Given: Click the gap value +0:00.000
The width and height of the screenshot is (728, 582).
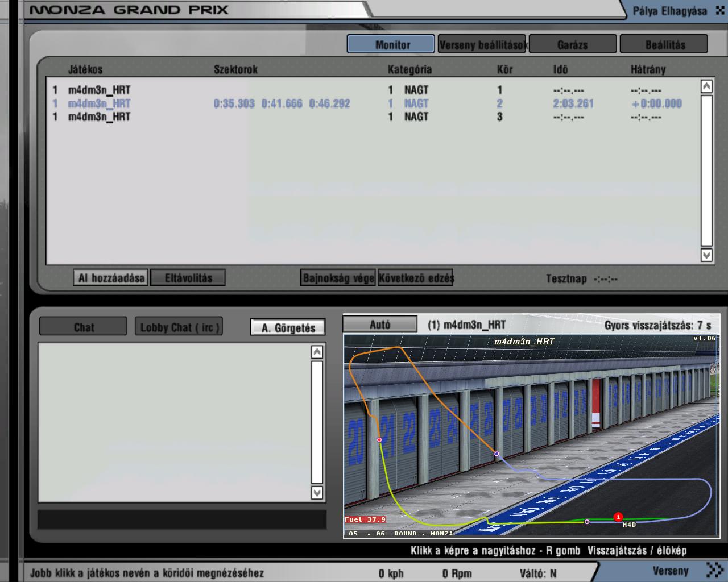Looking at the screenshot, I should [x=656, y=103].
